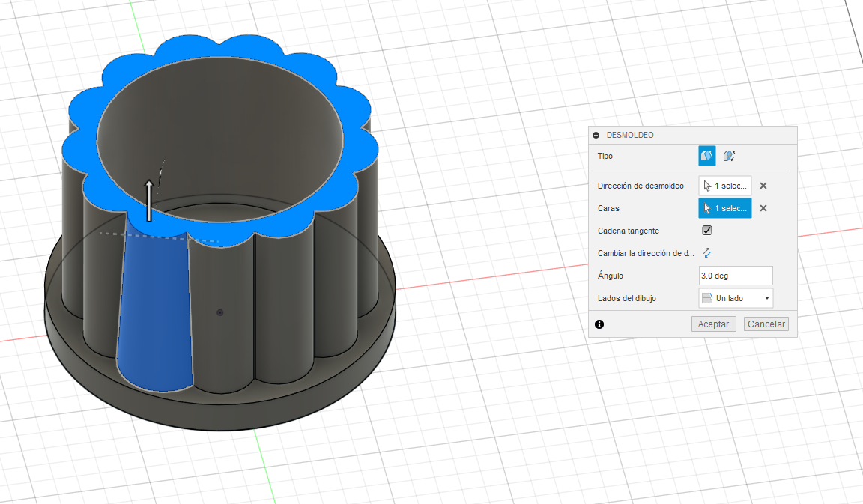863x504 pixels.
Task: Click the white draft direction arrow manipulator
Action: (x=149, y=201)
